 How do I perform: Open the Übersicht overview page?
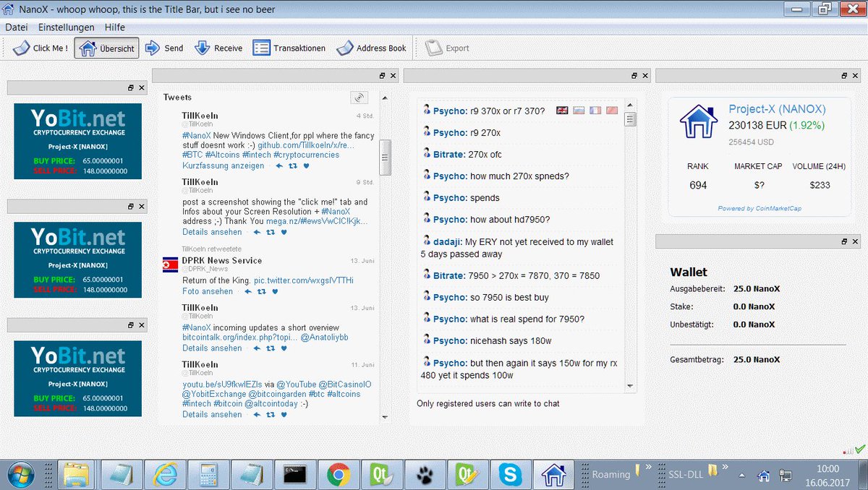click(107, 48)
